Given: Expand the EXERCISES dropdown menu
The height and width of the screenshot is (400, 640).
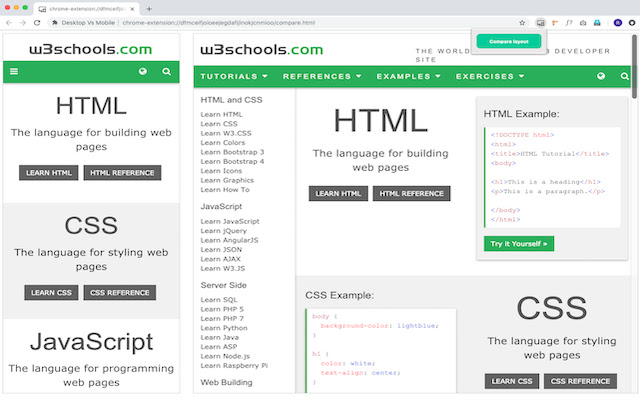Looking at the screenshot, I should tap(490, 76).
